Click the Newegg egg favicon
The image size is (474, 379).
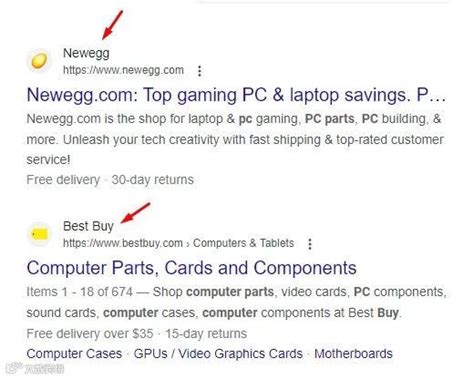tap(39, 61)
